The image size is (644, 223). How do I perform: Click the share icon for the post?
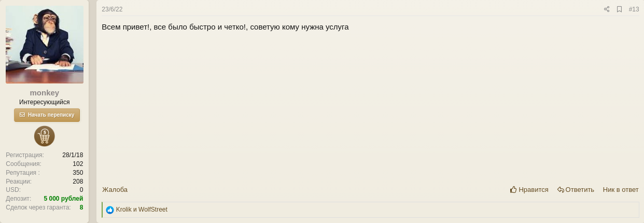[607, 9]
